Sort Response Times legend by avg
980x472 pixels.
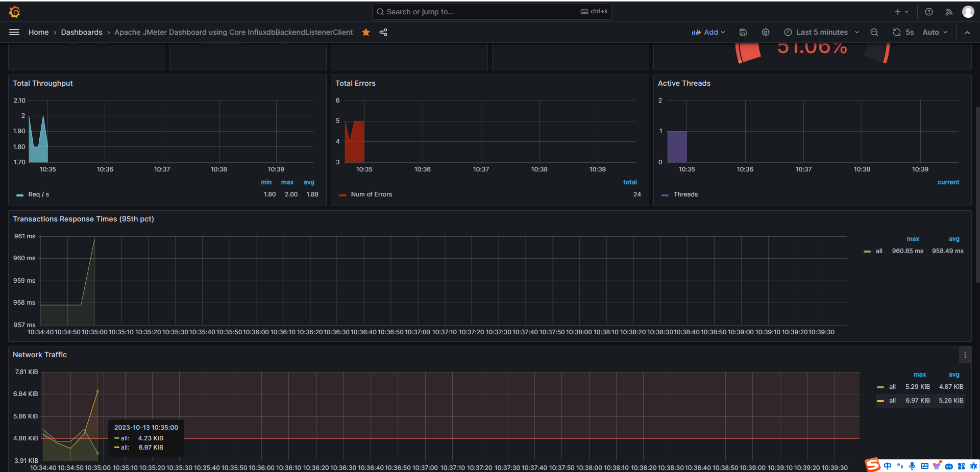click(x=954, y=239)
